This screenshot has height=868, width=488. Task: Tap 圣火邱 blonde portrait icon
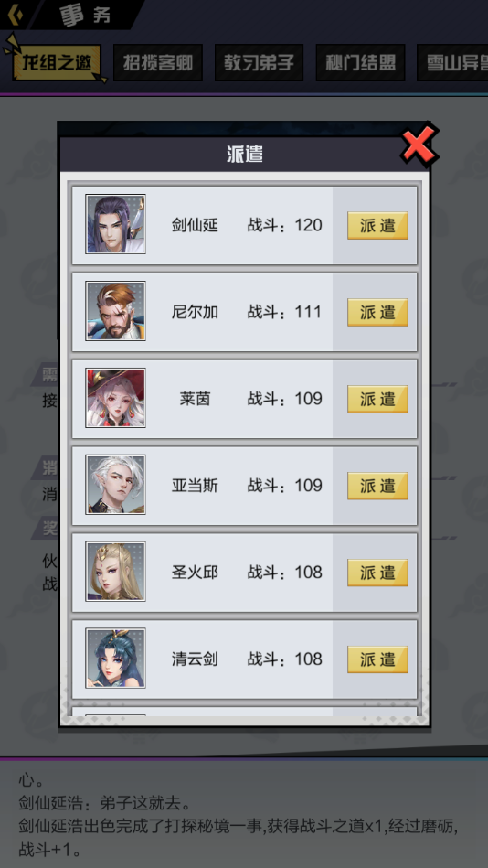(116, 572)
